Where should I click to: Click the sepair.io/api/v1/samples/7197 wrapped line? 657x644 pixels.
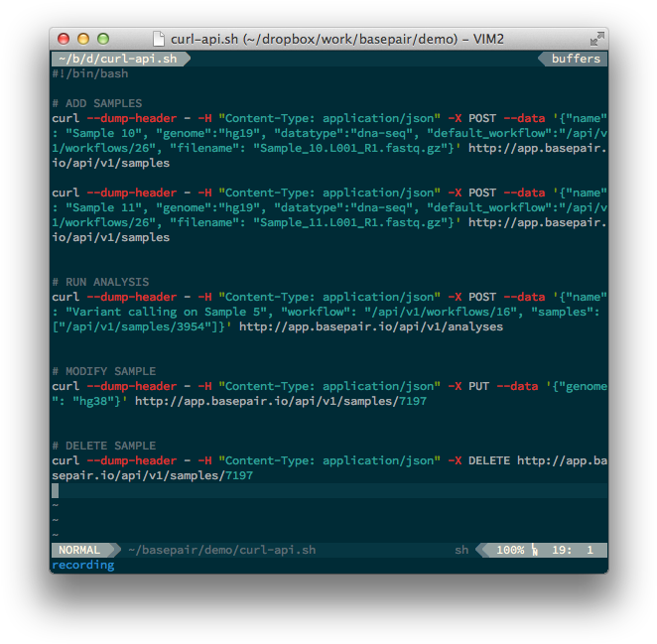(153, 475)
